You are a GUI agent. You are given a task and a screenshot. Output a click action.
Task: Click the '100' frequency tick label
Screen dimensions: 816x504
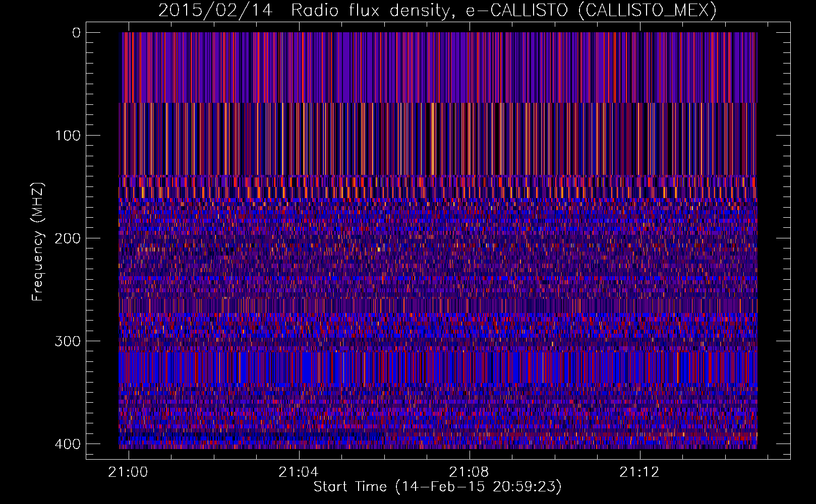point(67,136)
